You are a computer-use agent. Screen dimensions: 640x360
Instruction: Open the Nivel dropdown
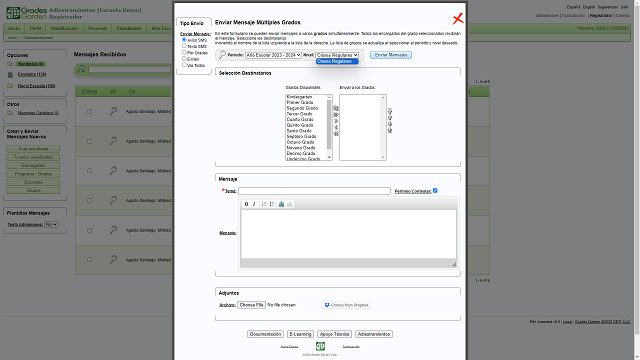tap(337, 55)
